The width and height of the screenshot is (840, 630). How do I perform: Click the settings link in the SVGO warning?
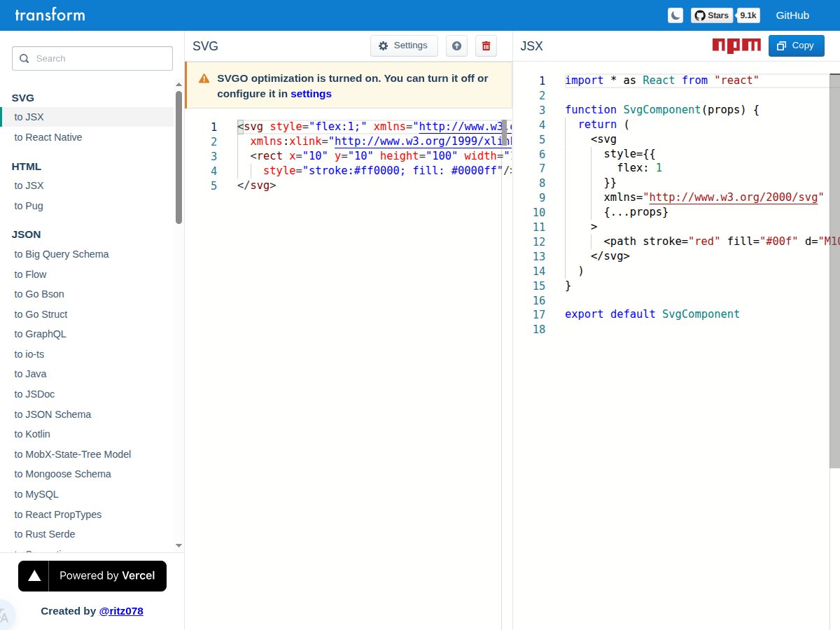(311, 94)
